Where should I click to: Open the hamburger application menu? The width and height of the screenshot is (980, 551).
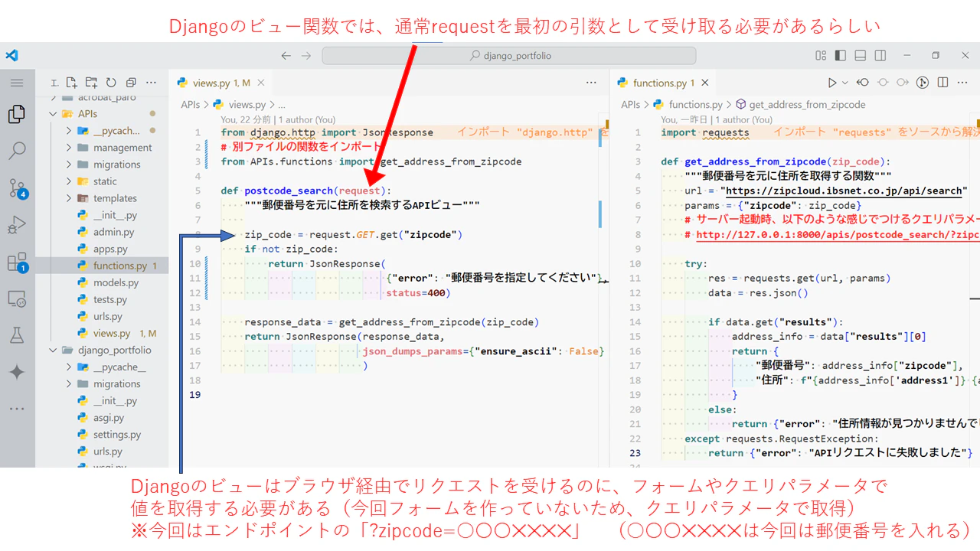17,83
